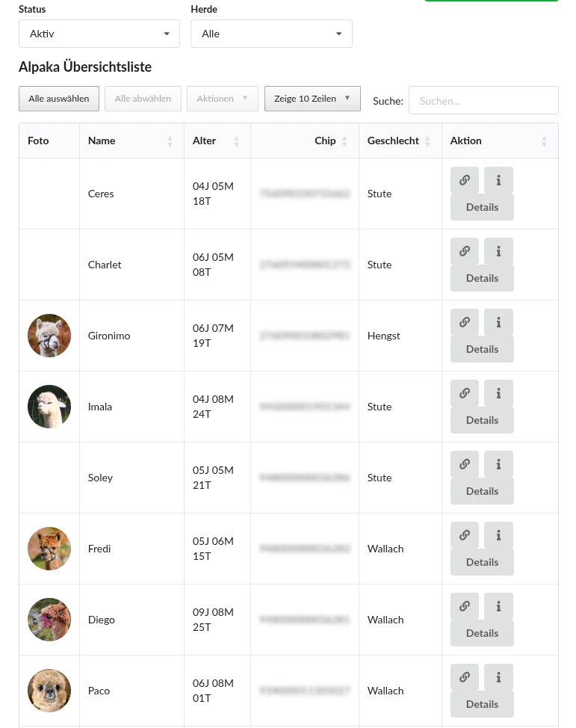Click the link icon in Gironimo row
This screenshot has width=576, height=728.
coord(464,322)
